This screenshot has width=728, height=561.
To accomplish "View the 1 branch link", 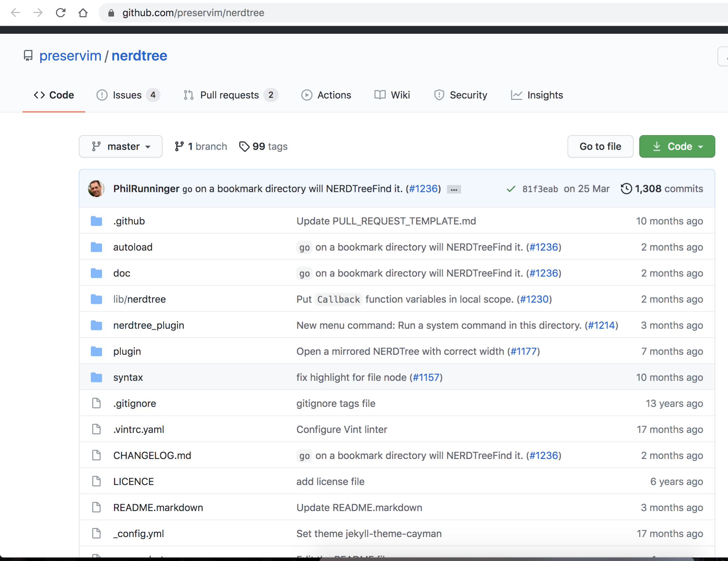I will [201, 146].
